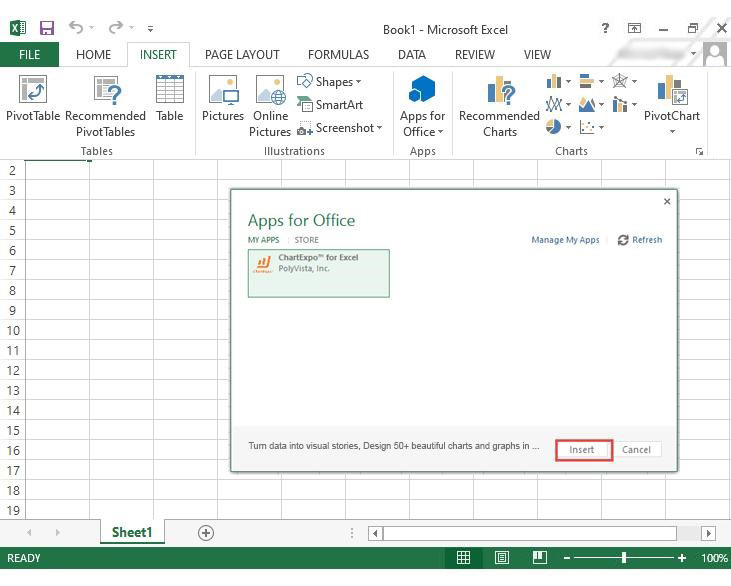Click the user account avatar
Viewport: 731px width, 586px height.
715,55
